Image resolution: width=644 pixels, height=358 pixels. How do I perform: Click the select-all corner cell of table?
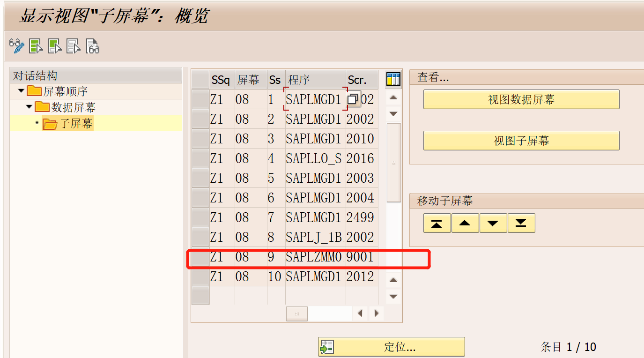click(x=200, y=80)
